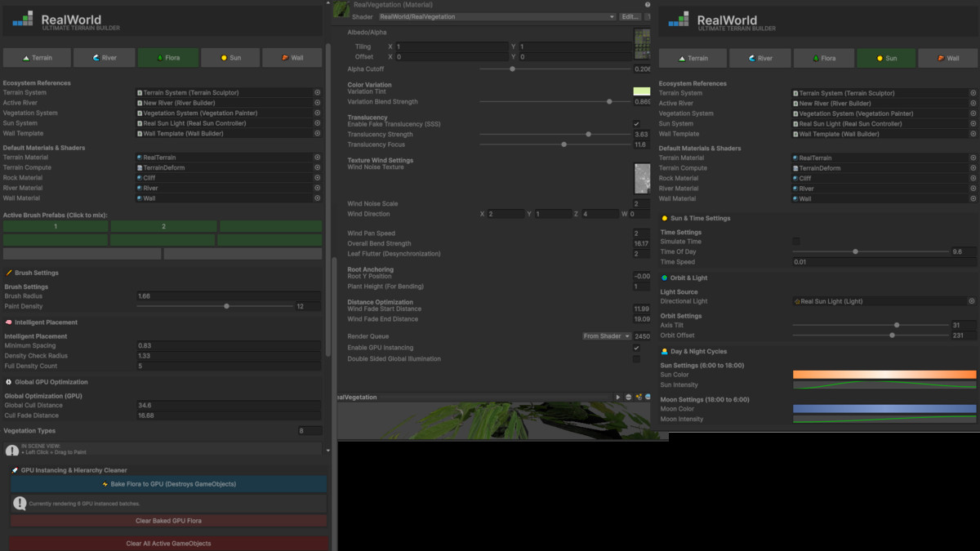
Task: Click object picker for Rock Material in right panel
Action: point(973,178)
